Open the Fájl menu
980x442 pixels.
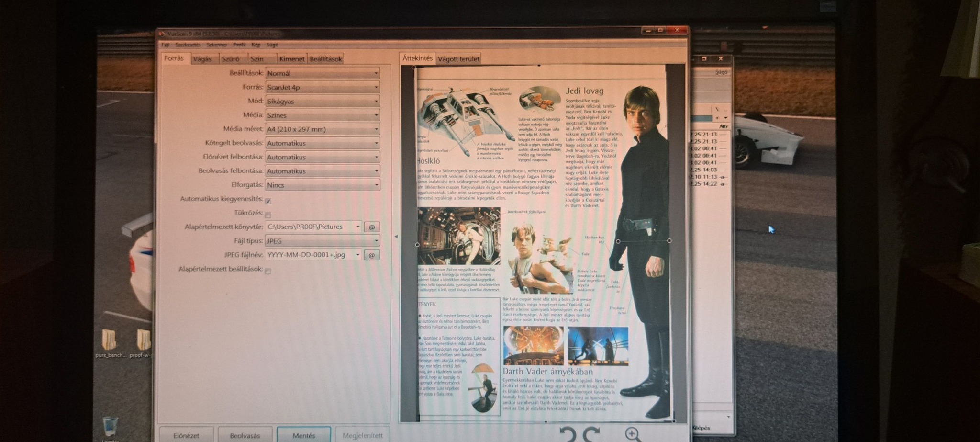coord(165,45)
